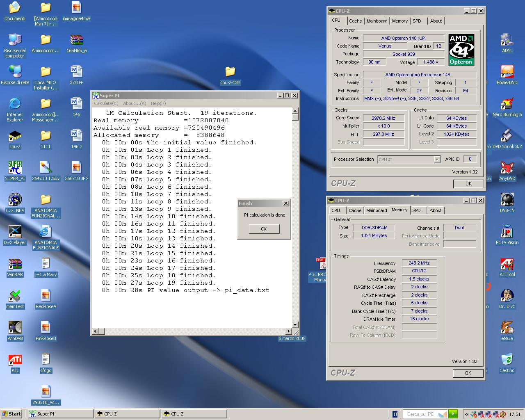Switch to Memory tab in top CPU-Z
The image size is (525, 420).
[400, 21]
